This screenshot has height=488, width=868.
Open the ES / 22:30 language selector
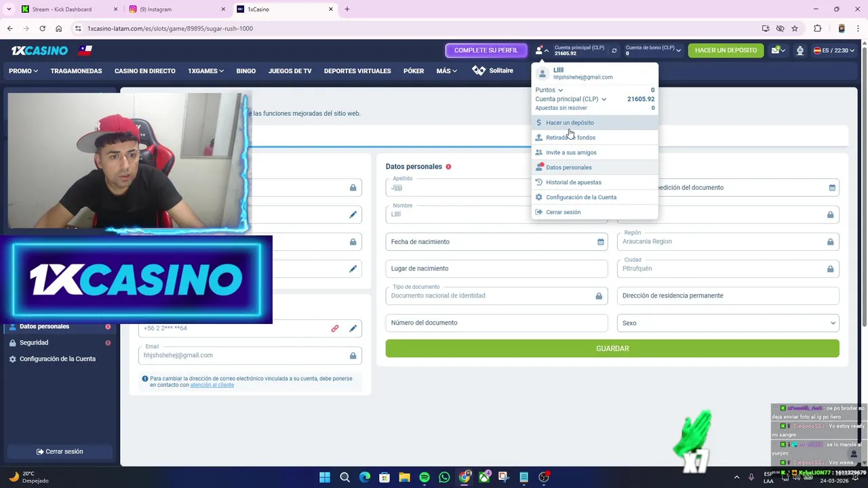coord(834,50)
